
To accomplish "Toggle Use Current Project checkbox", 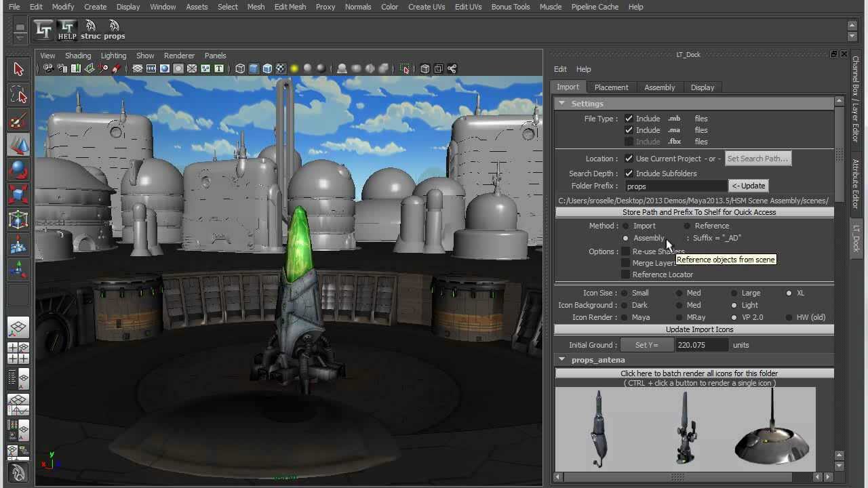I will (629, 159).
